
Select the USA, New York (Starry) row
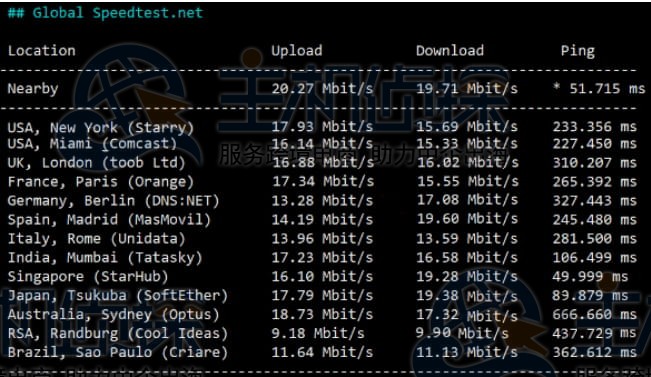tap(322, 127)
